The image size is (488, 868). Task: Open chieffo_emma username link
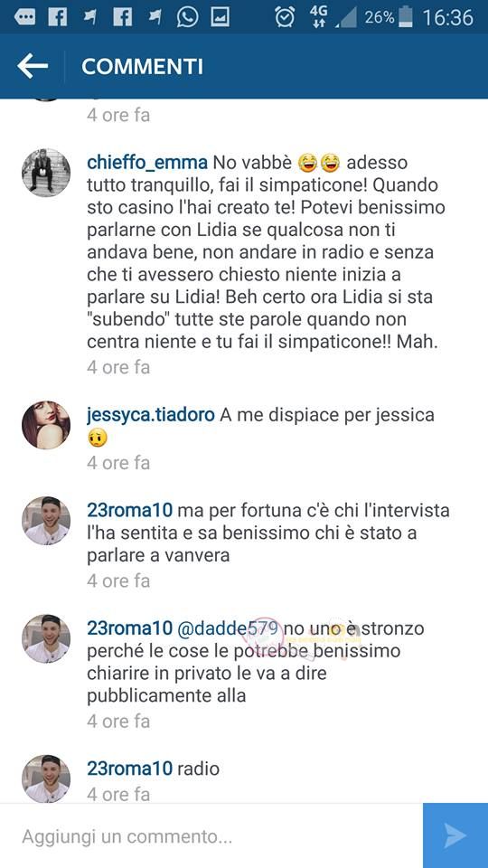pyautogui.click(x=147, y=163)
